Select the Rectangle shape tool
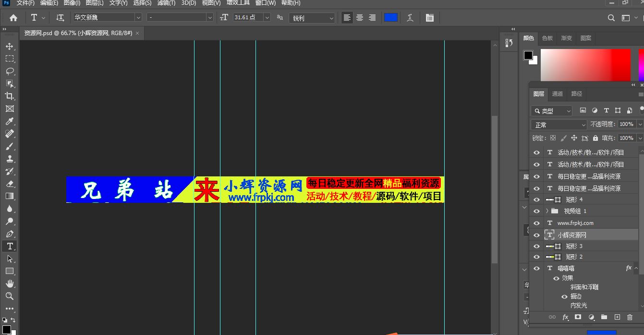644x335 pixels. (x=10, y=271)
